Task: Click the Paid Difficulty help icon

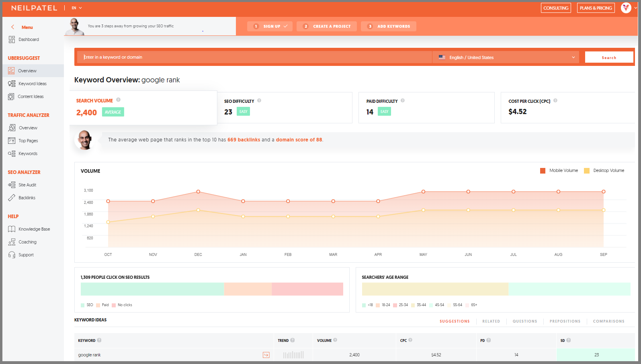Action: tap(403, 100)
